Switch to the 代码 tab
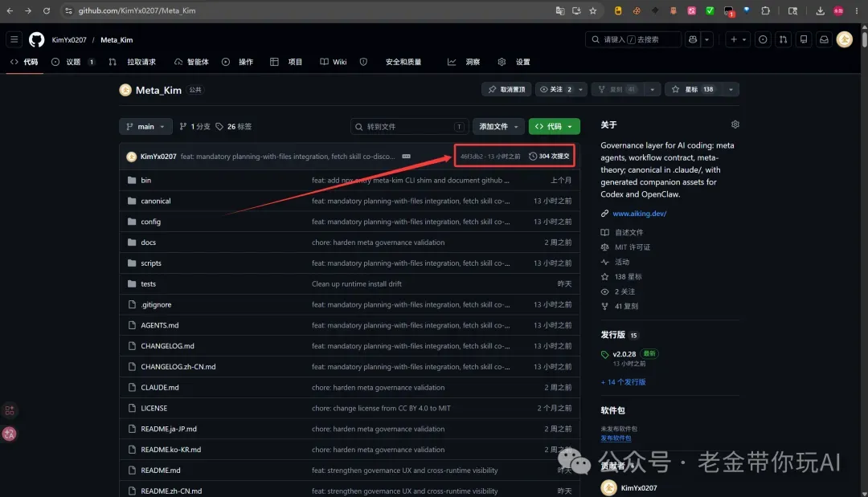Image resolution: width=868 pixels, height=497 pixels. click(x=24, y=62)
